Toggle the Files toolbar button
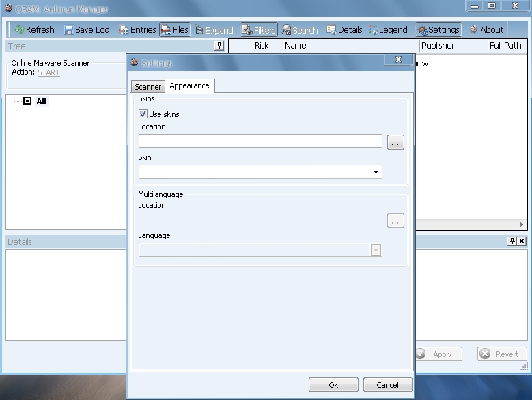This screenshot has height=400, width=532. coord(175,30)
